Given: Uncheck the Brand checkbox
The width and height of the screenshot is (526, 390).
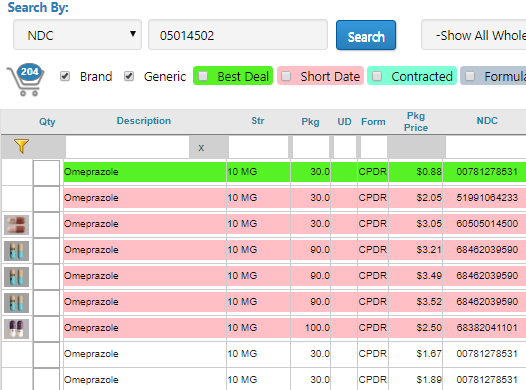Looking at the screenshot, I should point(65,76).
